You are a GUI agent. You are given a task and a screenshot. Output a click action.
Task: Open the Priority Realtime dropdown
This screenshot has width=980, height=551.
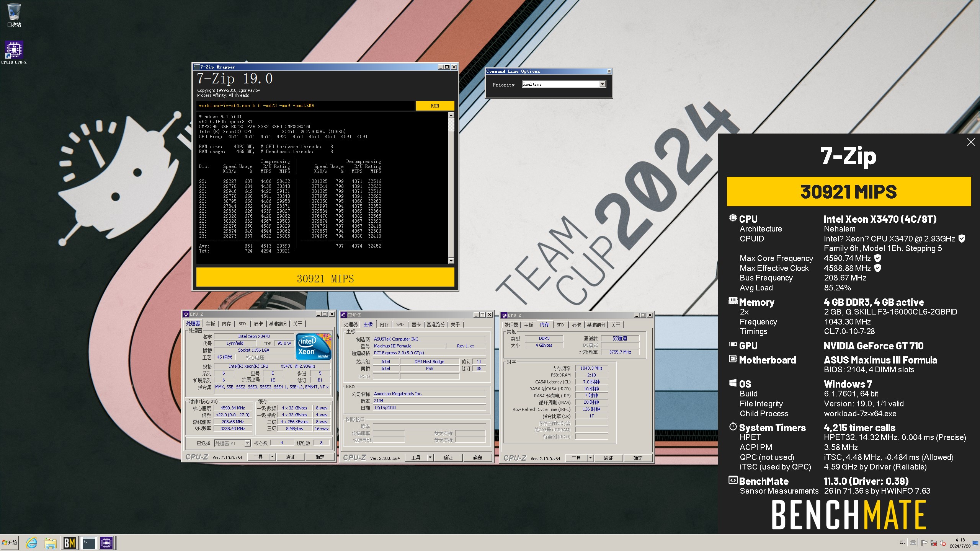point(603,84)
